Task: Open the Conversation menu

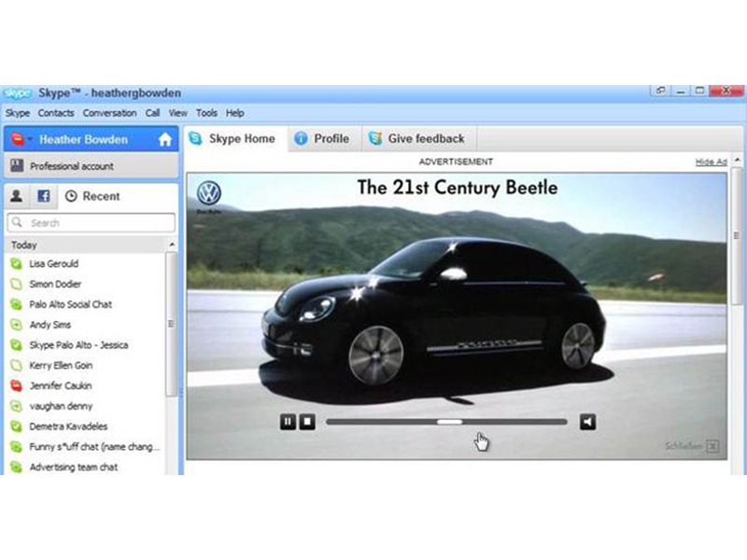Action: point(109,113)
